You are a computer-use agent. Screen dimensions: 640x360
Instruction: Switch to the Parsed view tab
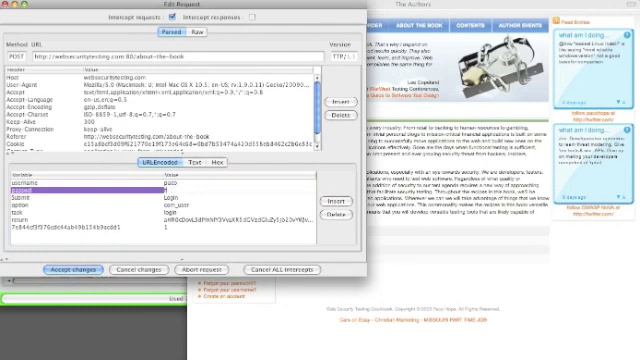click(x=171, y=32)
